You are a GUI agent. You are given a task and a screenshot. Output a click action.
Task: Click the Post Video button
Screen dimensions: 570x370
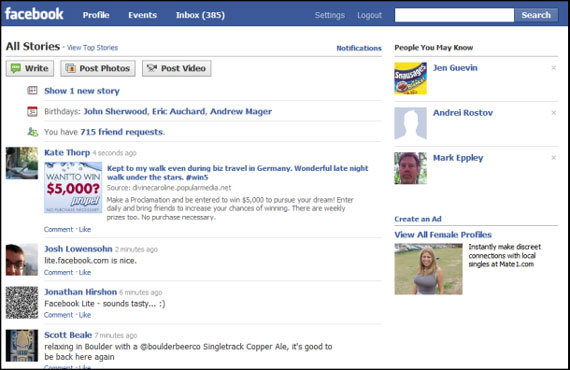click(177, 68)
